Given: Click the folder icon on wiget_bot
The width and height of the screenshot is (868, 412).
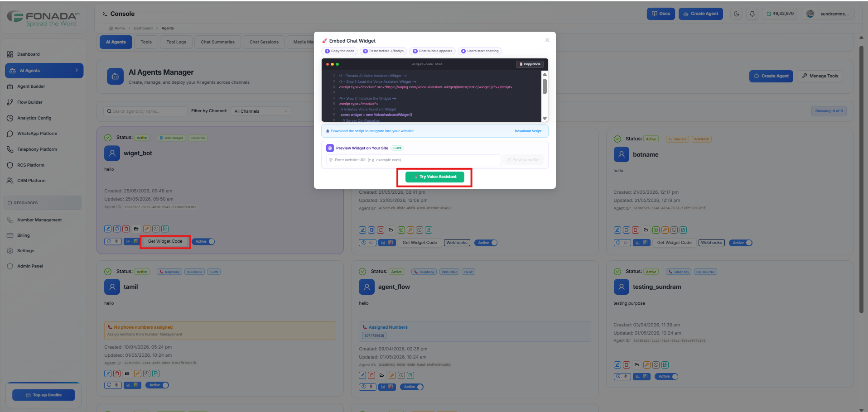Looking at the screenshot, I should pos(136,229).
